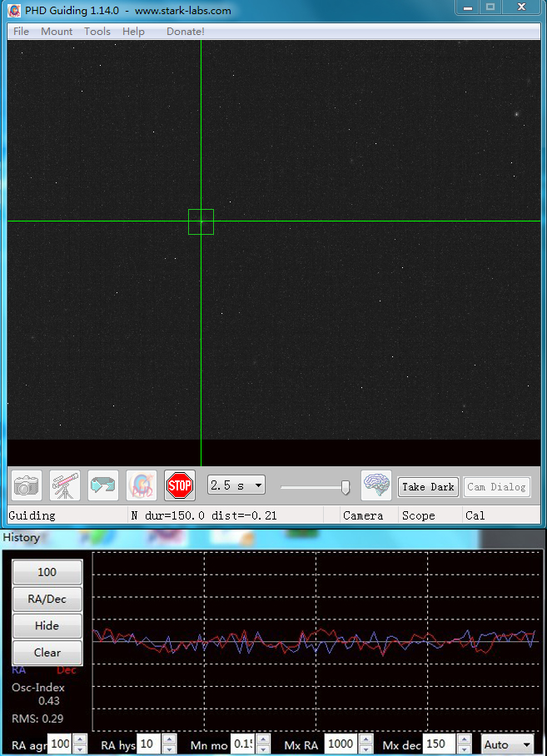
Task: Open the Donate! menu item
Action: pos(186,32)
